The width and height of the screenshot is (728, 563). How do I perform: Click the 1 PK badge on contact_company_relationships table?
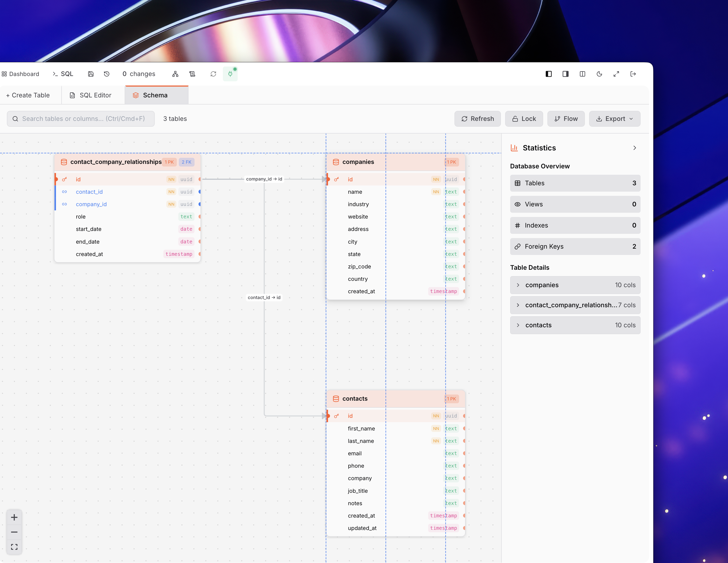[x=169, y=162]
